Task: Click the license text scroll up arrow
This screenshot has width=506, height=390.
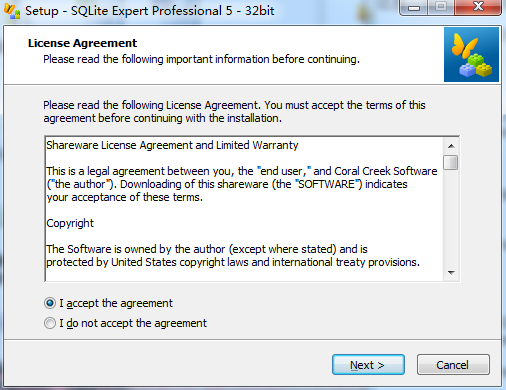Action: [x=451, y=146]
